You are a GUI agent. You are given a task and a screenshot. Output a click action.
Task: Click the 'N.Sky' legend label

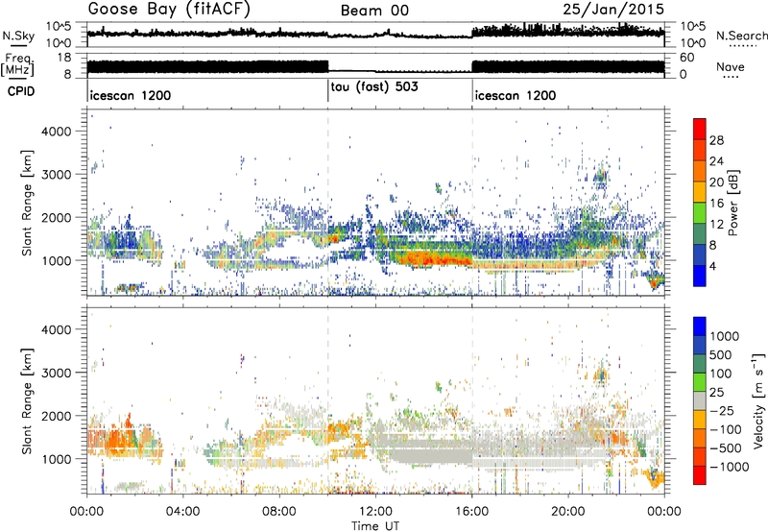click(18, 36)
